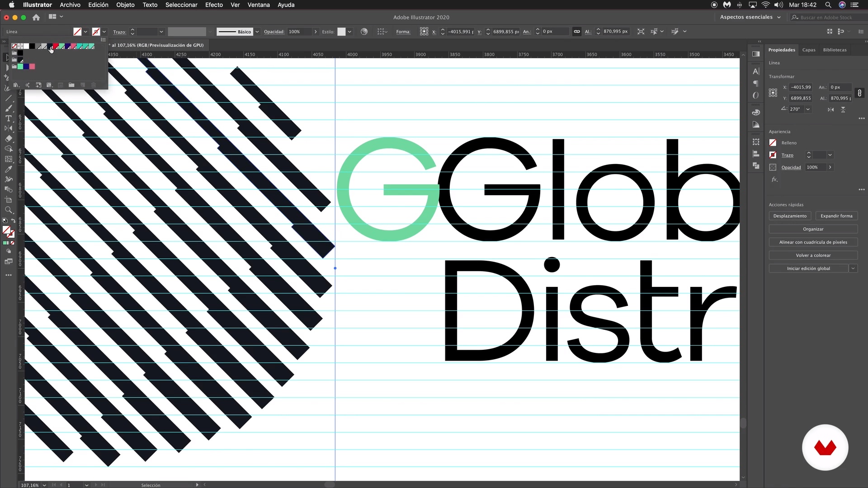Open the Align panel icon in dock
868x488 pixels.
[756, 154]
